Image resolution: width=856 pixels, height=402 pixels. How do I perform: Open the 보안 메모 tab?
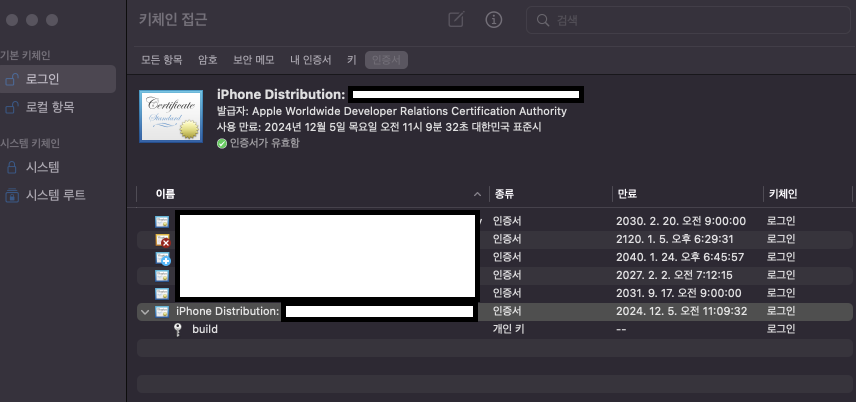tap(254, 60)
